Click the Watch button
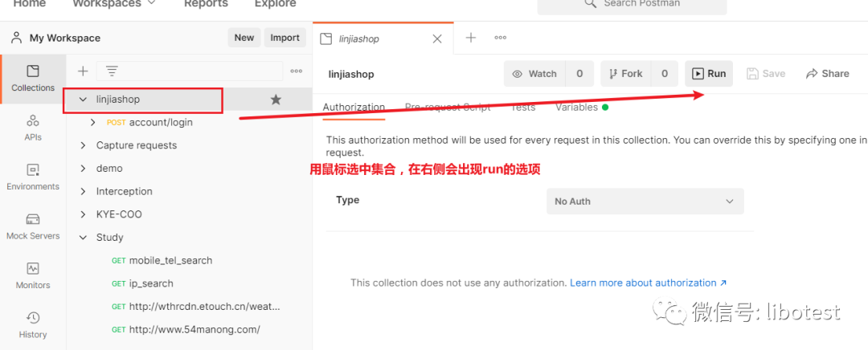The image size is (868, 350). coord(534,74)
